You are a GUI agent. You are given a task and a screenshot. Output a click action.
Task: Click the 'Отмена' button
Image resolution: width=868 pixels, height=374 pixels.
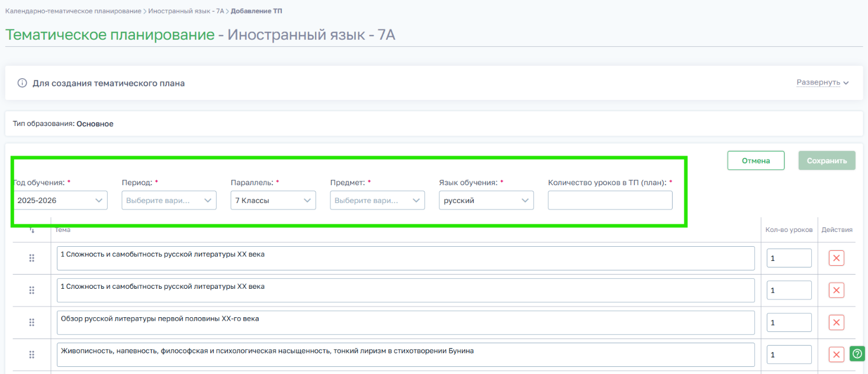[x=756, y=160]
